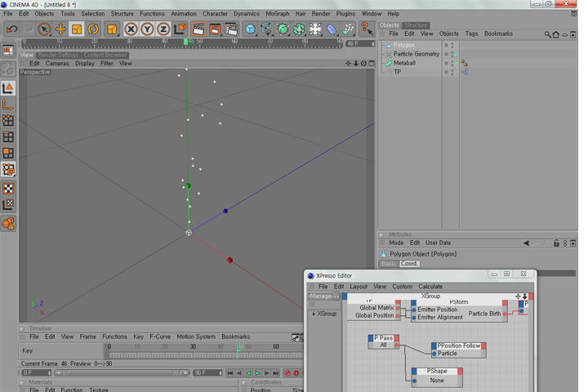Select the Metaball object in list
The width and height of the screenshot is (588, 392).
(x=404, y=63)
